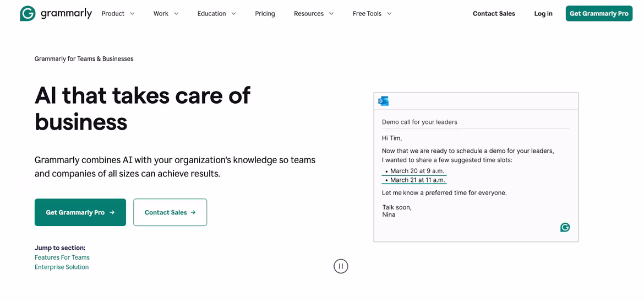The height and width of the screenshot is (301, 644).
Task: Click Contact Sales in the top navigation
Action: (494, 14)
